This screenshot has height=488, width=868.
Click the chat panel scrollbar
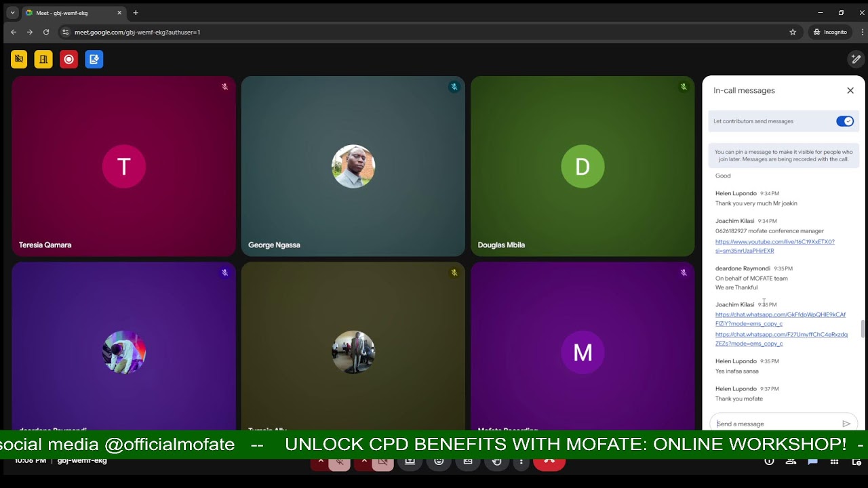tap(863, 329)
